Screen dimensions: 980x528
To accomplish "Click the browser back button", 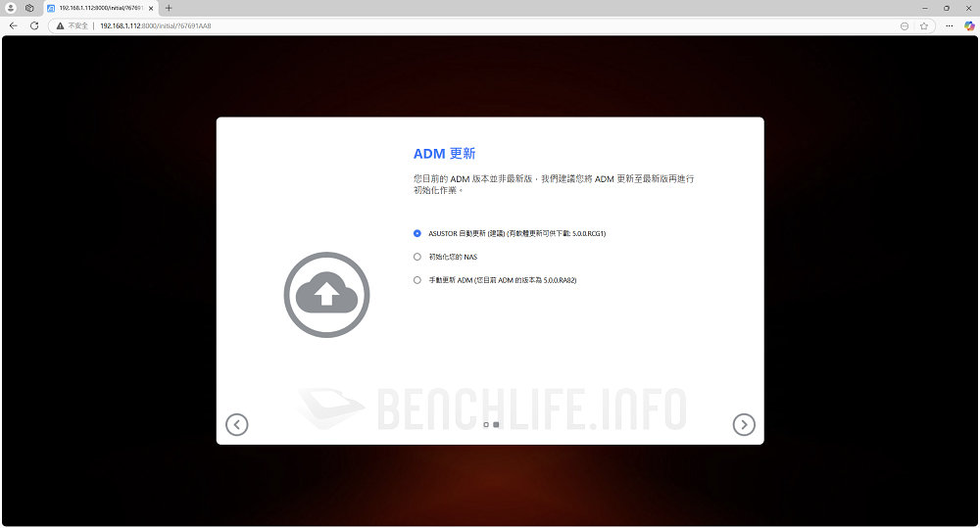I will point(14,25).
